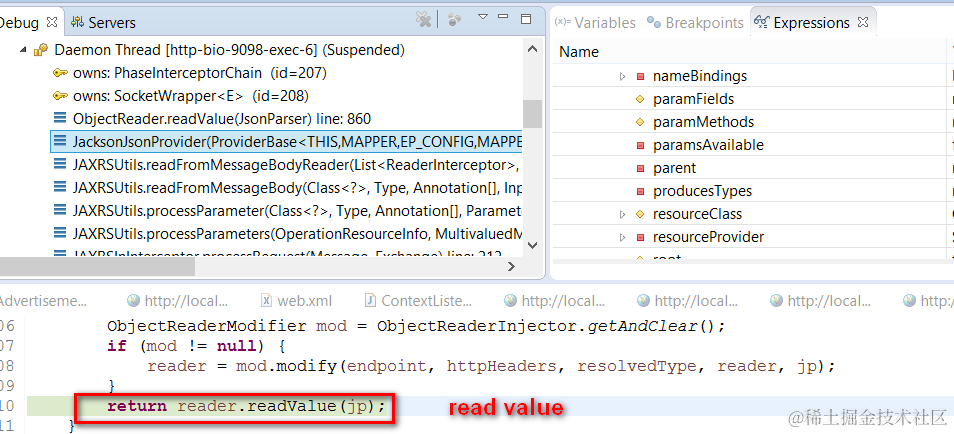Expand the resourceProvider expression

[622, 237]
